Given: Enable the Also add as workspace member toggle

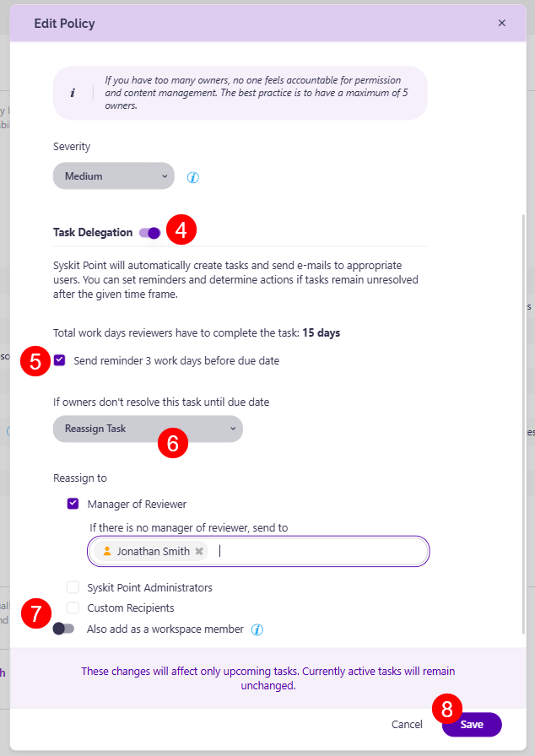Looking at the screenshot, I should click(x=63, y=629).
